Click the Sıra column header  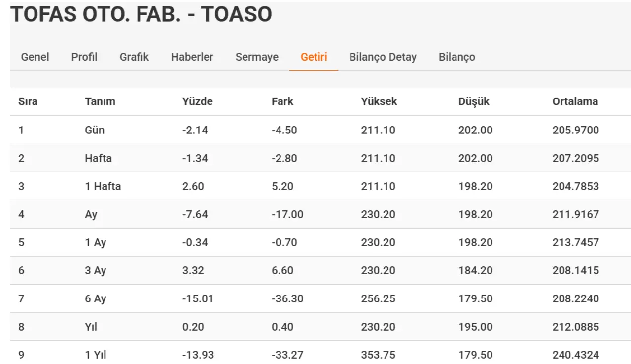click(x=28, y=102)
